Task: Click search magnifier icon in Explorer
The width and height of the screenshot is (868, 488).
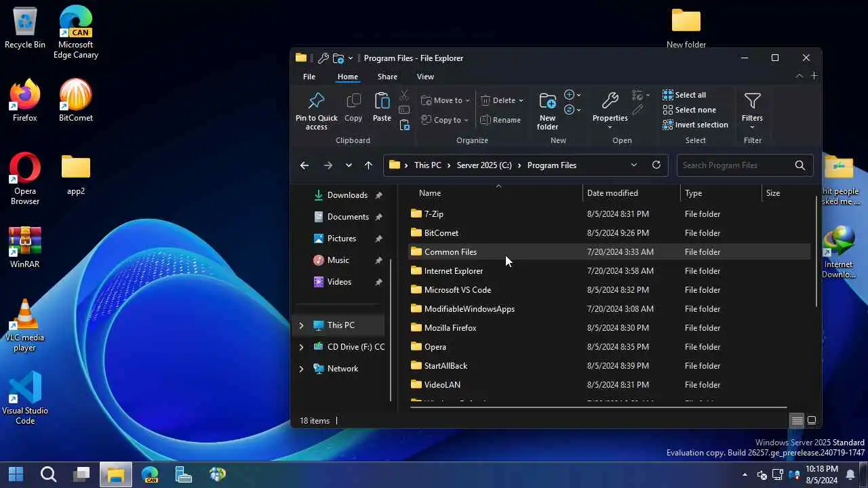Action: tap(800, 165)
